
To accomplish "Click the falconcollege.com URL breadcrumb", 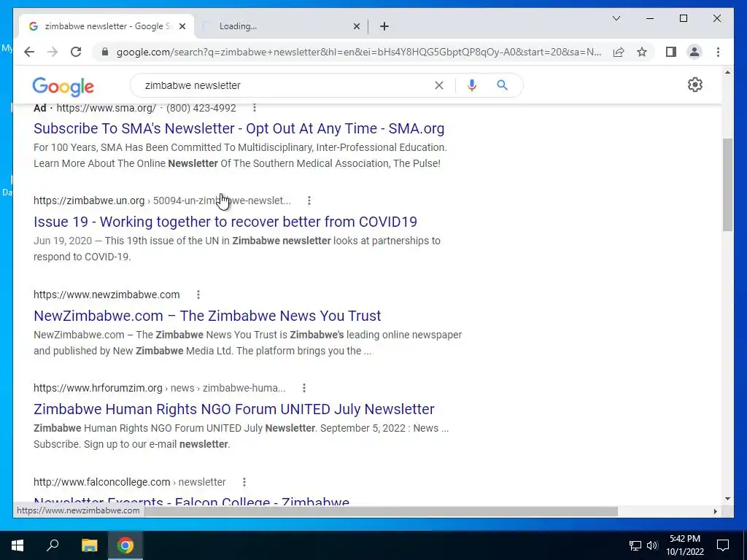I will pyautogui.click(x=130, y=482).
